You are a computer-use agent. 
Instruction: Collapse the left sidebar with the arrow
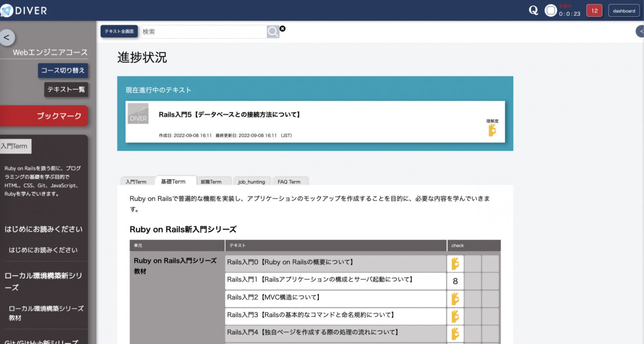coord(6,38)
